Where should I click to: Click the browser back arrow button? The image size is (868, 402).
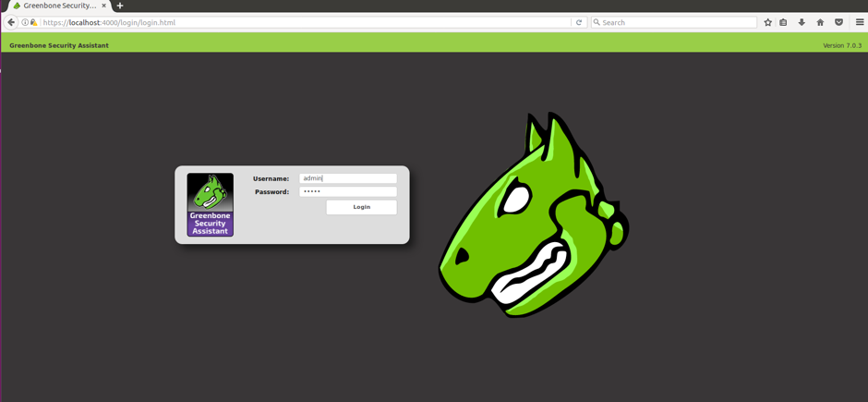(10, 23)
